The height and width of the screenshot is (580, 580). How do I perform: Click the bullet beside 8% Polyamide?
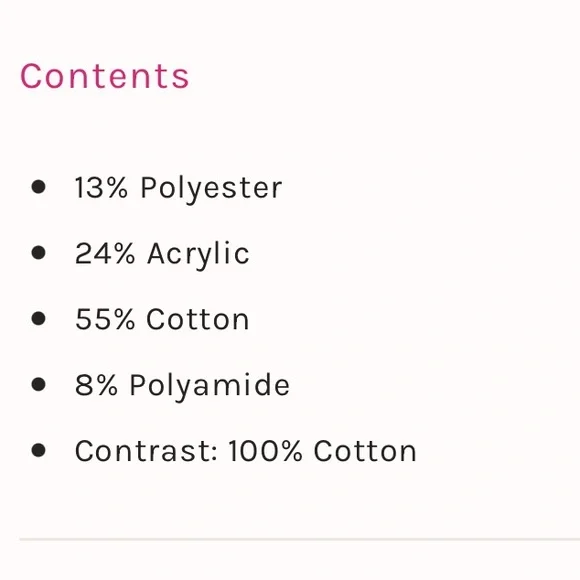[38, 384]
